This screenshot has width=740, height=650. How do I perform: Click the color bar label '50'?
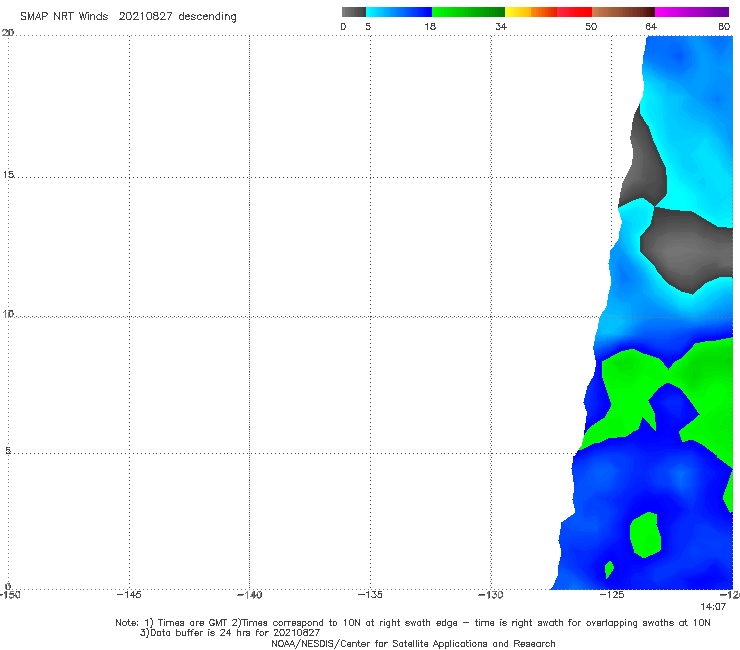(x=591, y=27)
